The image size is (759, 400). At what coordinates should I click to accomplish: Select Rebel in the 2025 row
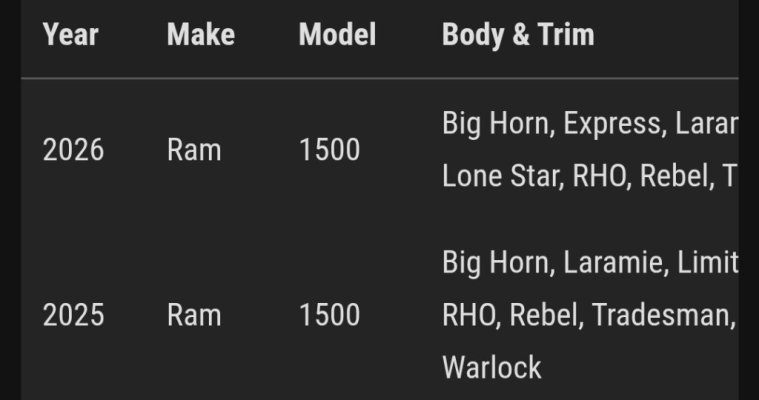point(543,315)
